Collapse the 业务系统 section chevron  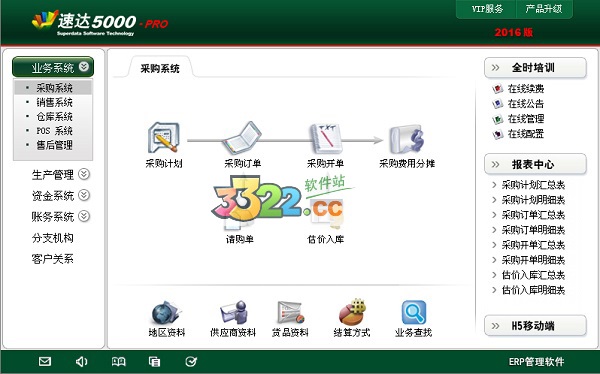(x=84, y=67)
